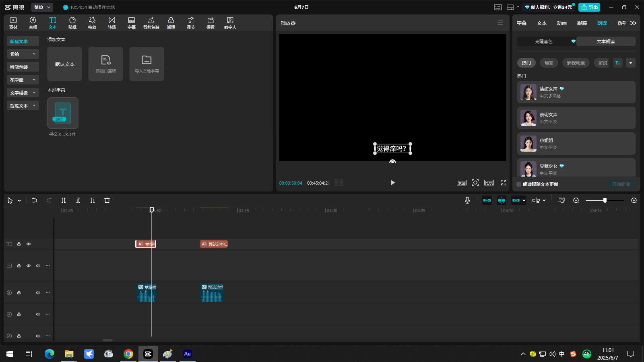This screenshot has width=644, height=362.
Task: Click the timeline horizontal scrollbar thumb
Action: click(x=107, y=340)
